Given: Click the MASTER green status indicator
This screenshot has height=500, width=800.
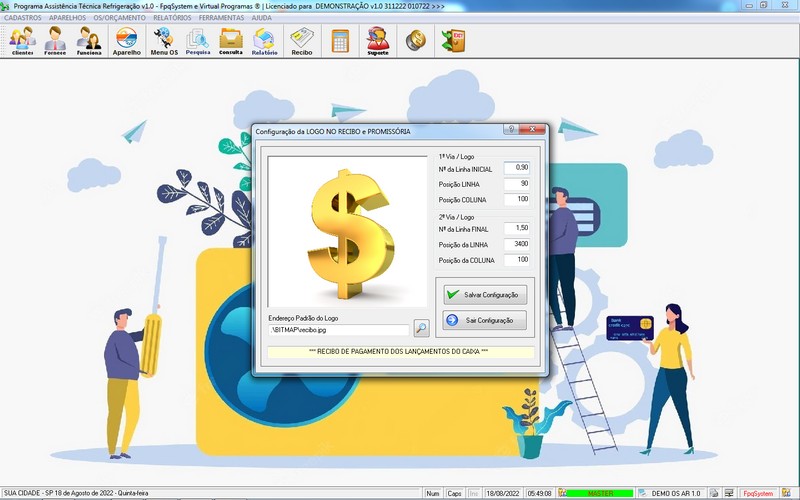Looking at the screenshot, I should pyautogui.click(x=601, y=493).
